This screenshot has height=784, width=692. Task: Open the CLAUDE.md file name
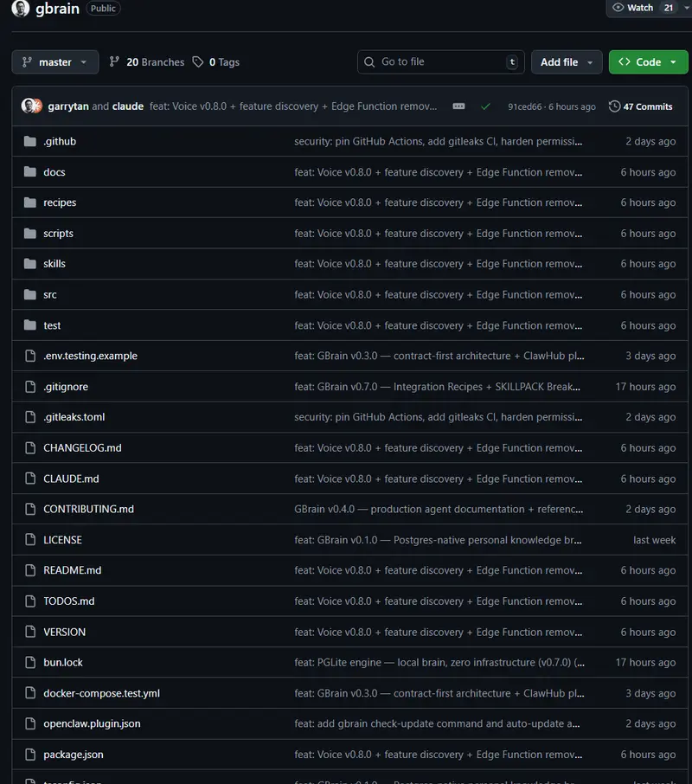[x=71, y=479]
